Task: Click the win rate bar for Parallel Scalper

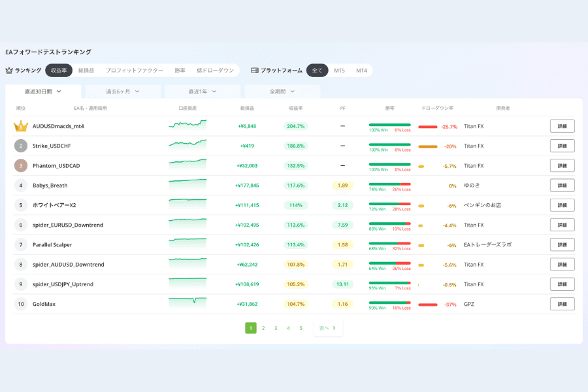Action: (389, 244)
